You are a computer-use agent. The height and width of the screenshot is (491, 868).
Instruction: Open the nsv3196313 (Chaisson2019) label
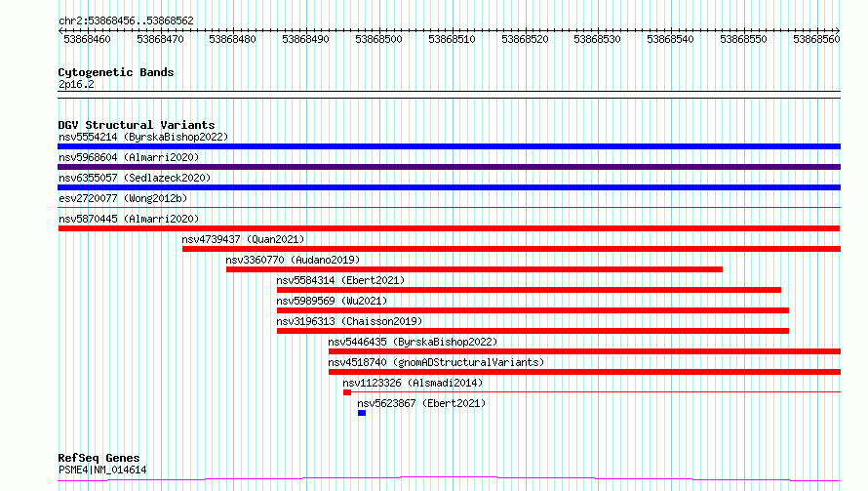[349, 321]
